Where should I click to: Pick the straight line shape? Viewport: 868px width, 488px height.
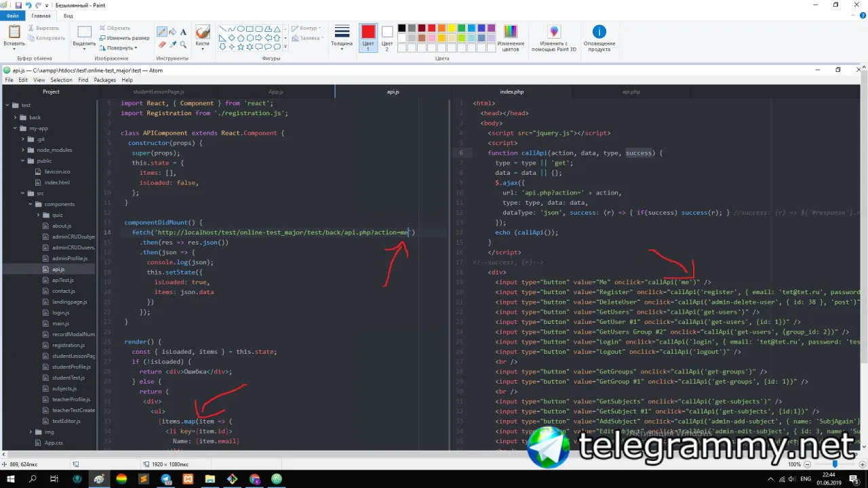222,29
